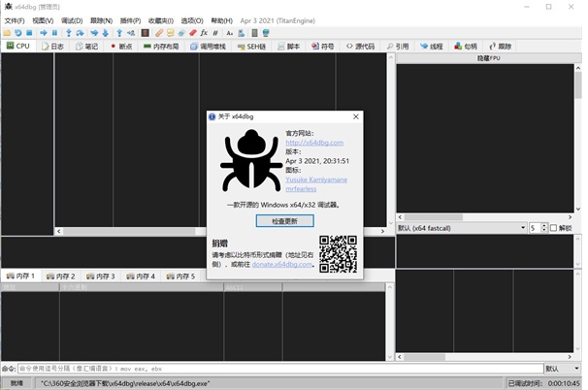Switch to the SEH链 tab
The height and width of the screenshot is (390, 588).
coord(251,47)
